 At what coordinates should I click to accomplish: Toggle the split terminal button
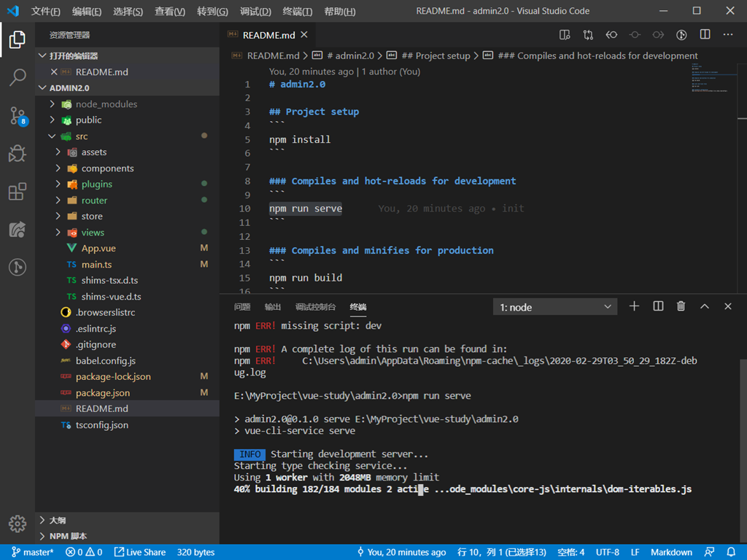coord(658,307)
